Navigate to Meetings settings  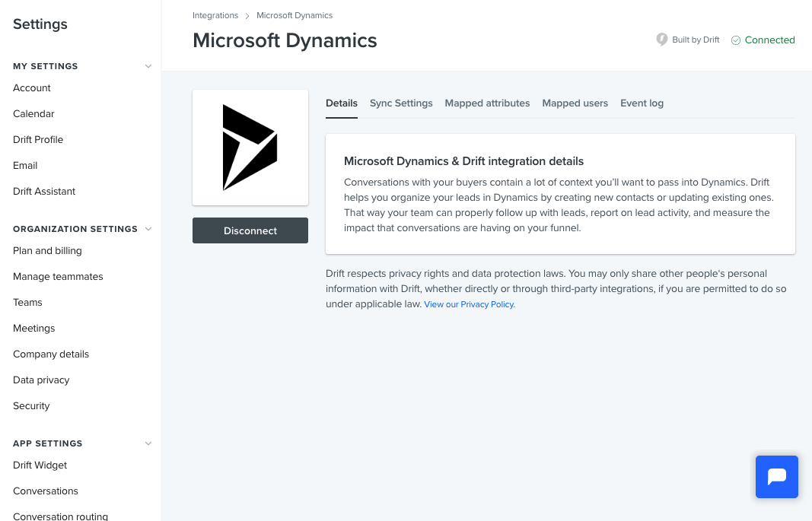pos(33,329)
